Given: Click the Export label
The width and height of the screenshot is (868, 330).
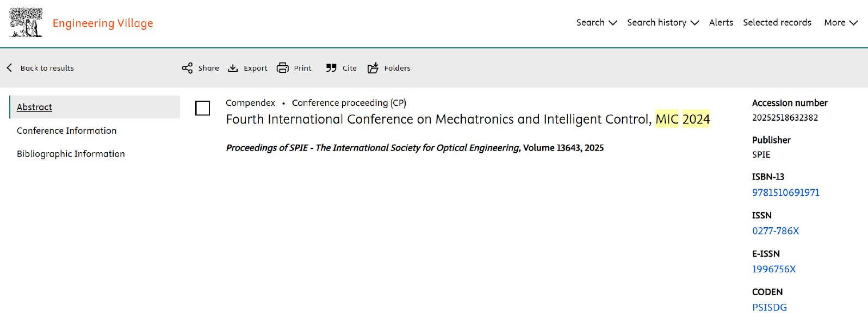Looking at the screenshot, I should (256, 68).
